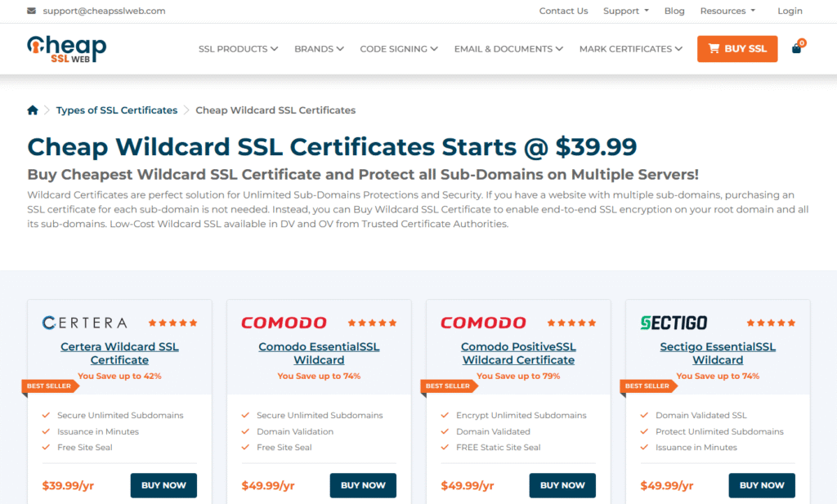Click the BUY SSL button

tap(736, 48)
